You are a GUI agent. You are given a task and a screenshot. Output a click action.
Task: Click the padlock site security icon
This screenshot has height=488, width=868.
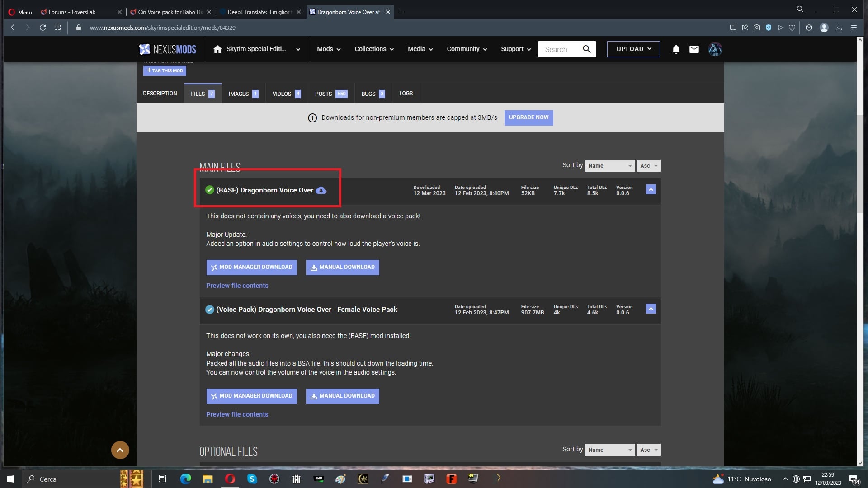(x=79, y=28)
